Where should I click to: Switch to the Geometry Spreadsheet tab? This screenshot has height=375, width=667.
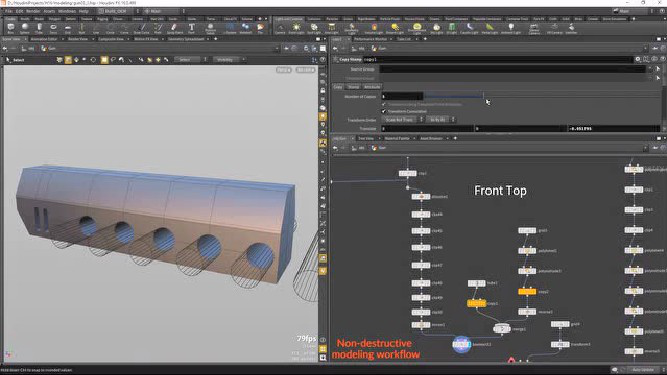(186, 39)
